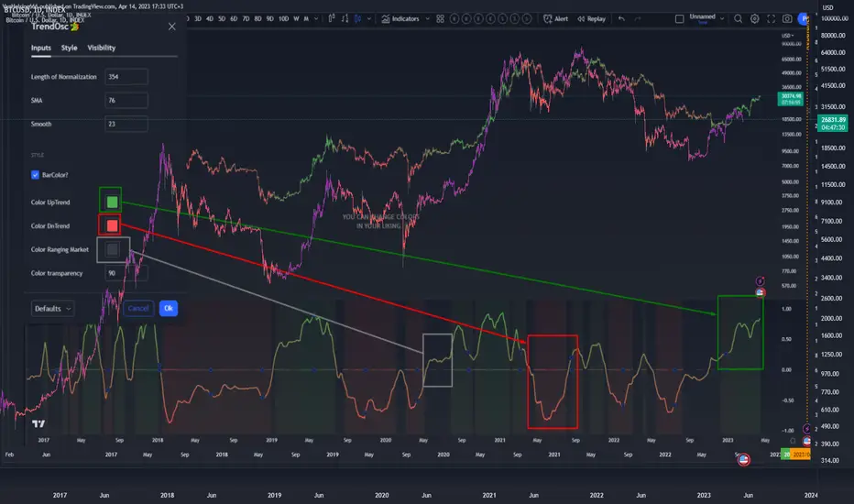Click the US flag event marker above oscillator
Screen dimensions: 854x504
coord(761,292)
